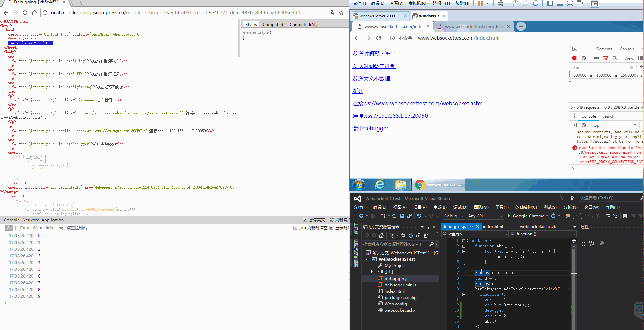Open the Any CPU platform dropdown
The width and height of the screenshot is (644, 330).
pos(485,216)
